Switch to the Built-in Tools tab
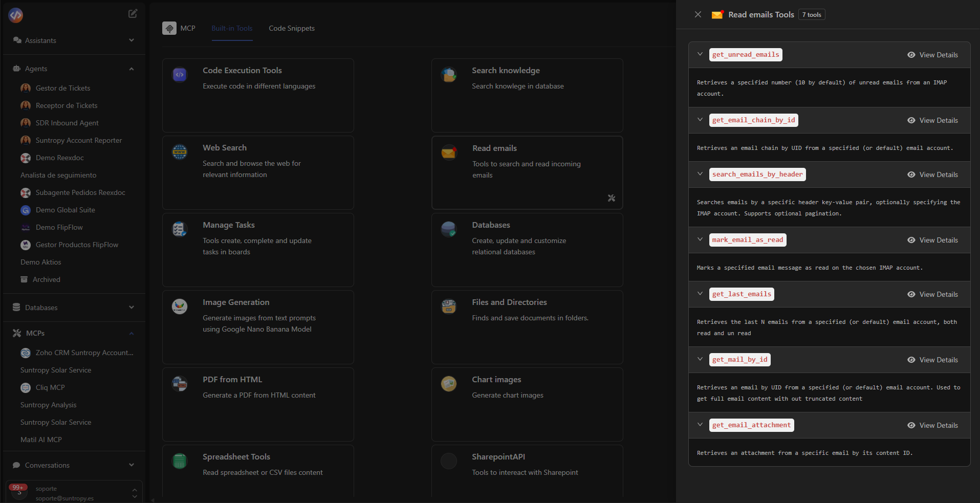The width and height of the screenshot is (980, 503). click(232, 28)
